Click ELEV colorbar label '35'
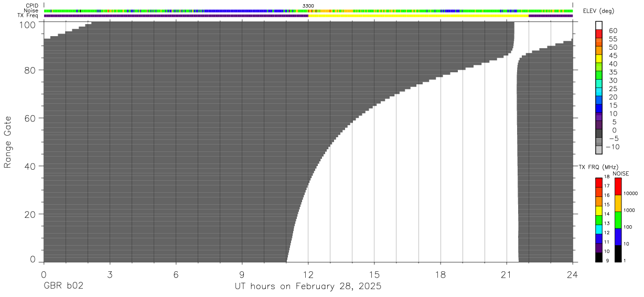Viewport: 644px width, 297px height. (613, 72)
